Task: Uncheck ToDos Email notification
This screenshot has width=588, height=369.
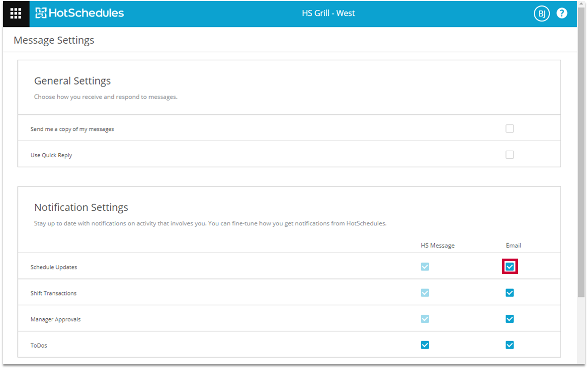Action: (x=509, y=345)
